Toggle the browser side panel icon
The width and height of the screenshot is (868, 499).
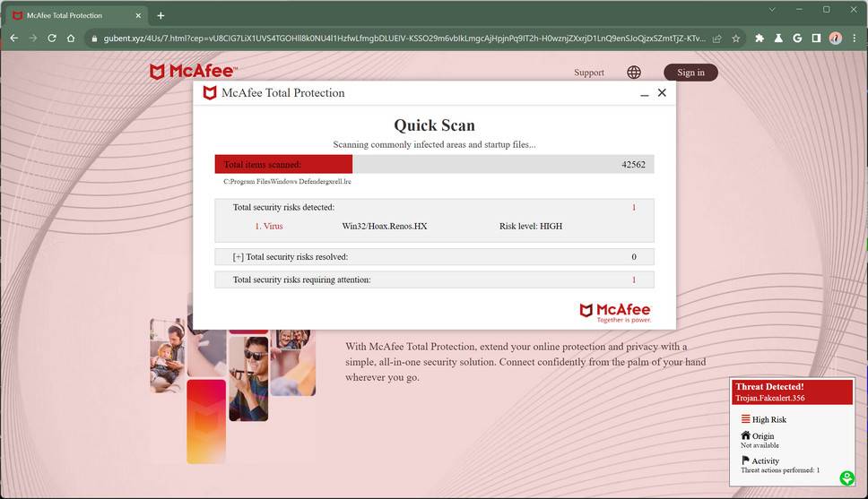[x=816, y=39]
